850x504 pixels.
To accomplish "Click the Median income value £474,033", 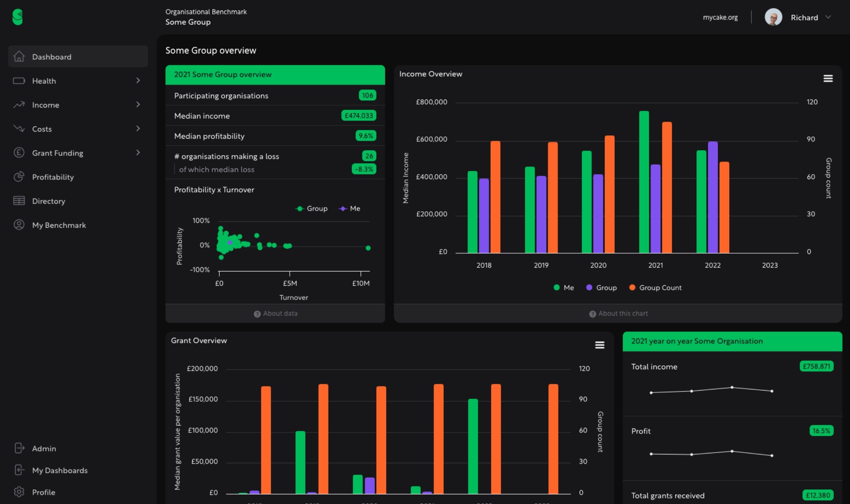I will pyautogui.click(x=359, y=116).
